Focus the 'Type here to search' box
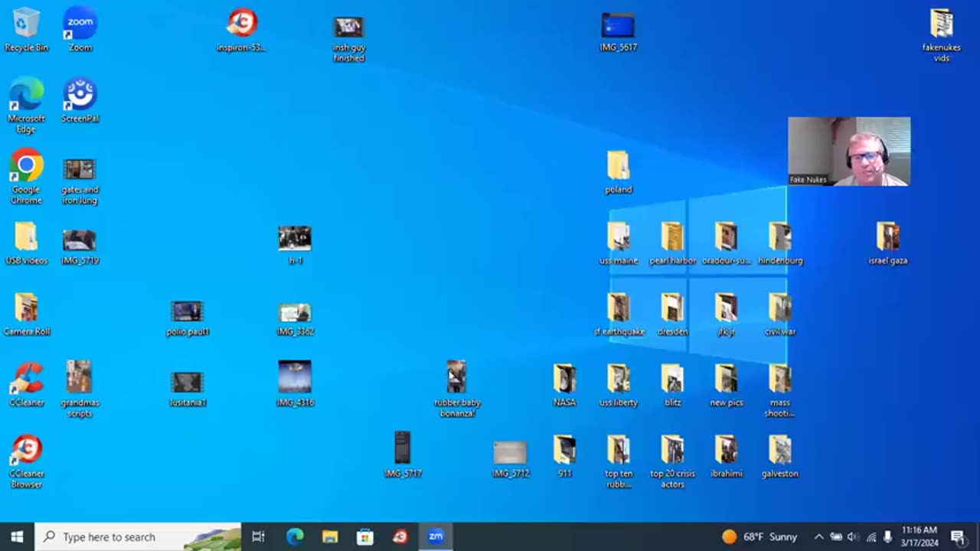980x551 pixels. click(x=139, y=536)
